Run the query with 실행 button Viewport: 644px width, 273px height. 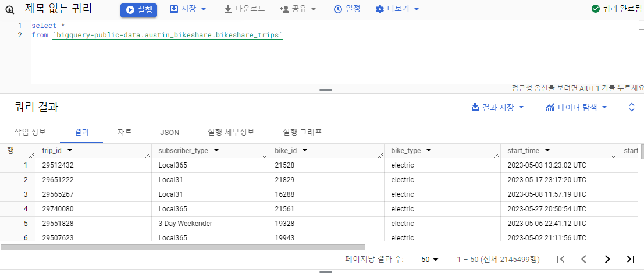[x=139, y=10]
